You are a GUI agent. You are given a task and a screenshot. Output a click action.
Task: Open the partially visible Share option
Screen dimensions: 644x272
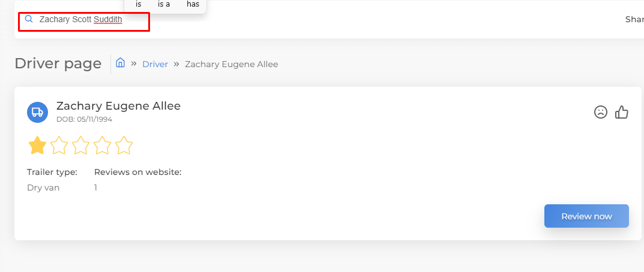point(634,19)
